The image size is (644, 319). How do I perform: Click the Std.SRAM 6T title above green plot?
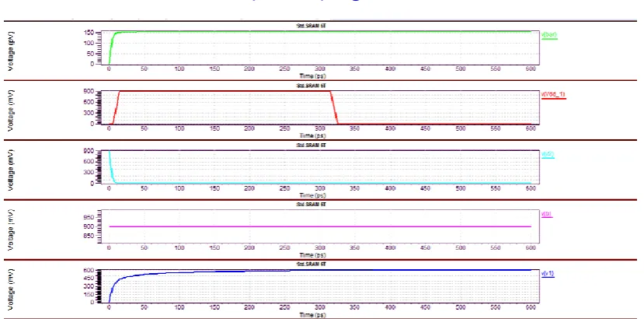coord(312,26)
